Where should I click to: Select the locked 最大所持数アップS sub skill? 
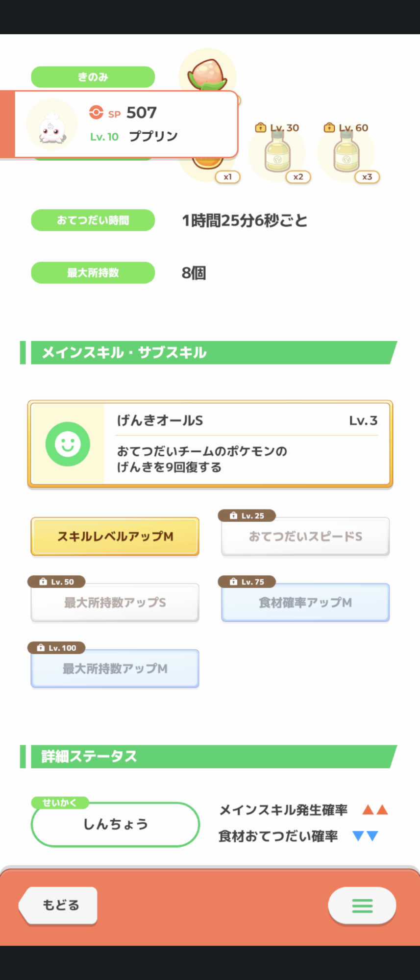click(115, 603)
